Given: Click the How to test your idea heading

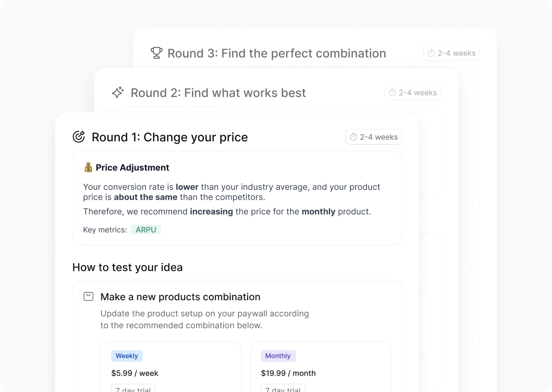Looking at the screenshot, I should [x=127, y=267].
